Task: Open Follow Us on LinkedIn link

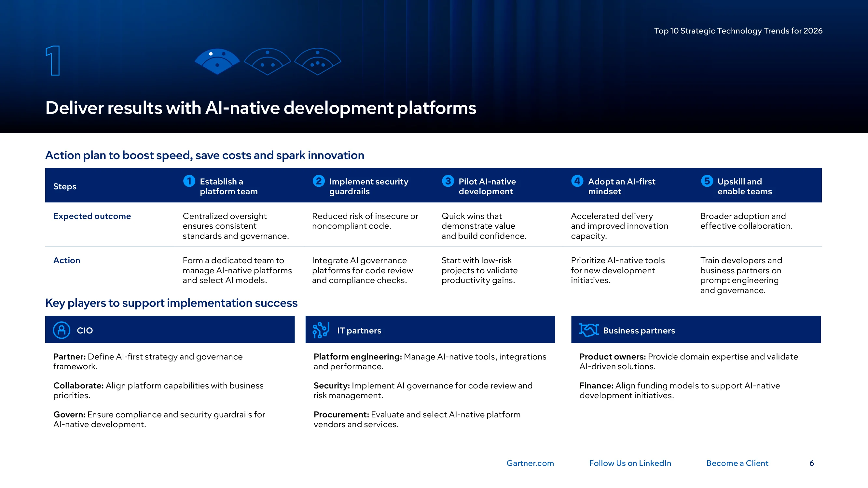Action: pyautogui.click(x=630, y=463)
